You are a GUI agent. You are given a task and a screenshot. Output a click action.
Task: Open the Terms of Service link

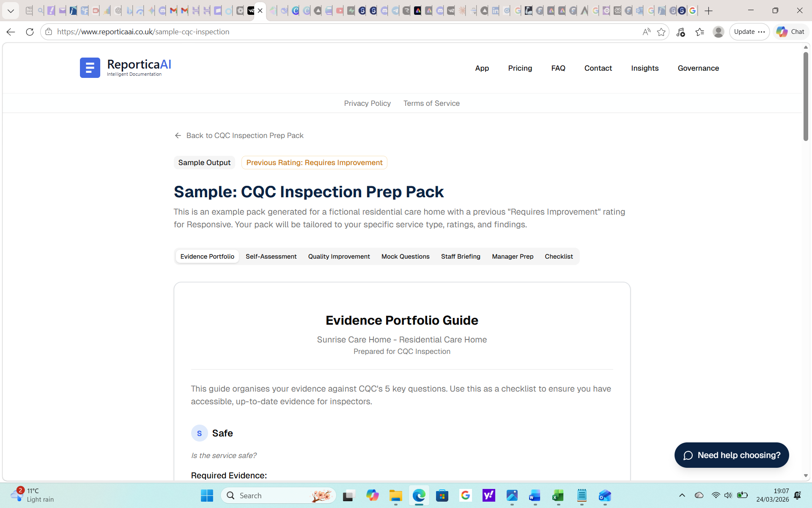pos(431,103)
